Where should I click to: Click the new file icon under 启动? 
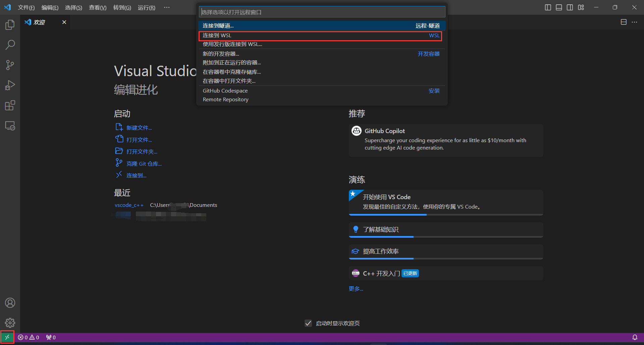click(x=119, y=127)
